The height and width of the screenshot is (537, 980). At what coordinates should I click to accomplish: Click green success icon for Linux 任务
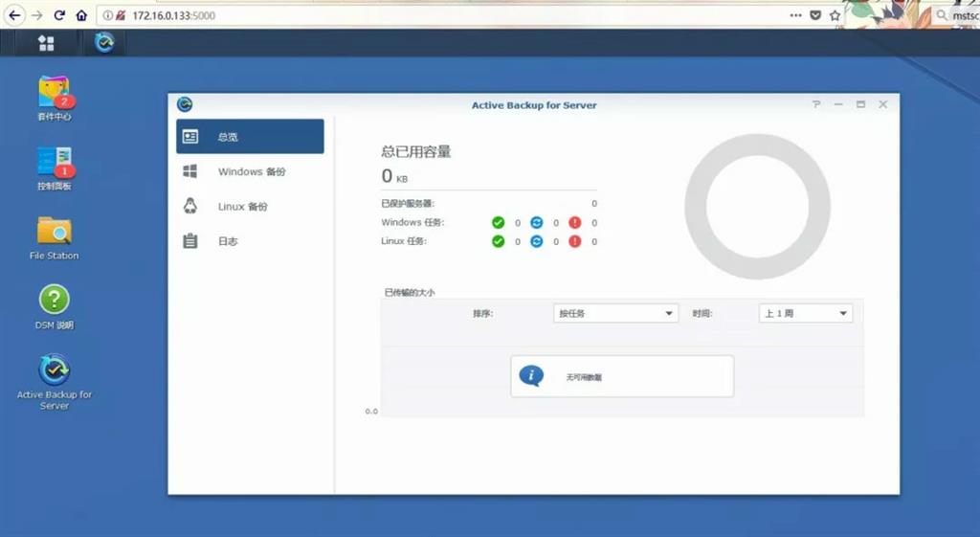(x=498, y=241)
